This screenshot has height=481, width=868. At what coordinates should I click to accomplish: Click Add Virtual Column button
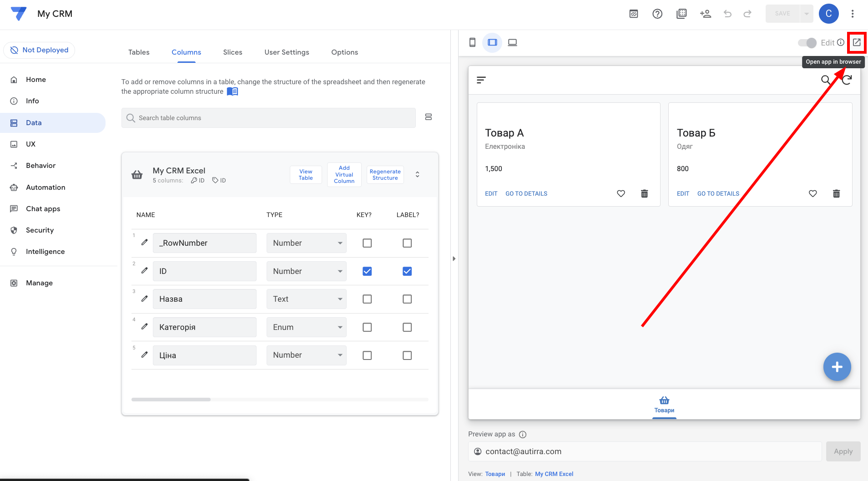[x=344, y=175]
